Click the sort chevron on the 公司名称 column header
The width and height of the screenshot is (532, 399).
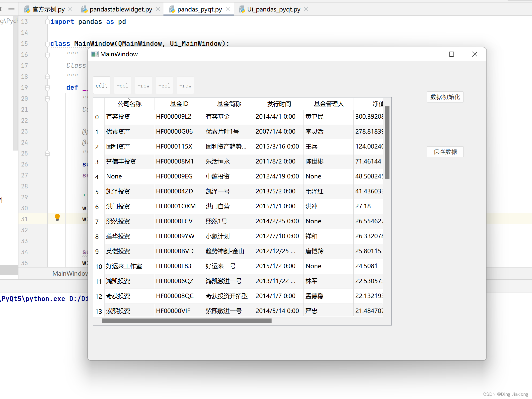[x=130, y=99]
